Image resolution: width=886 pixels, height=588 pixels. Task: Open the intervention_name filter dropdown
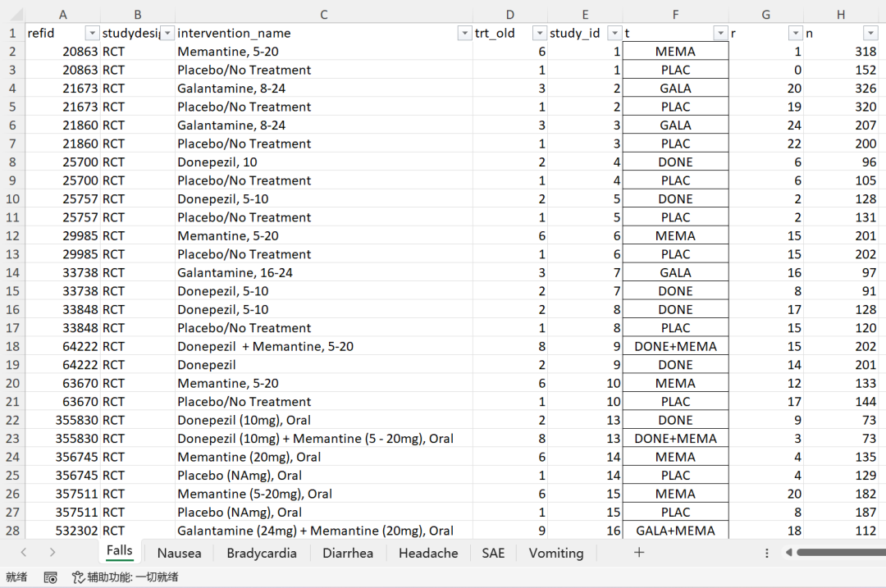coord(465,33)
